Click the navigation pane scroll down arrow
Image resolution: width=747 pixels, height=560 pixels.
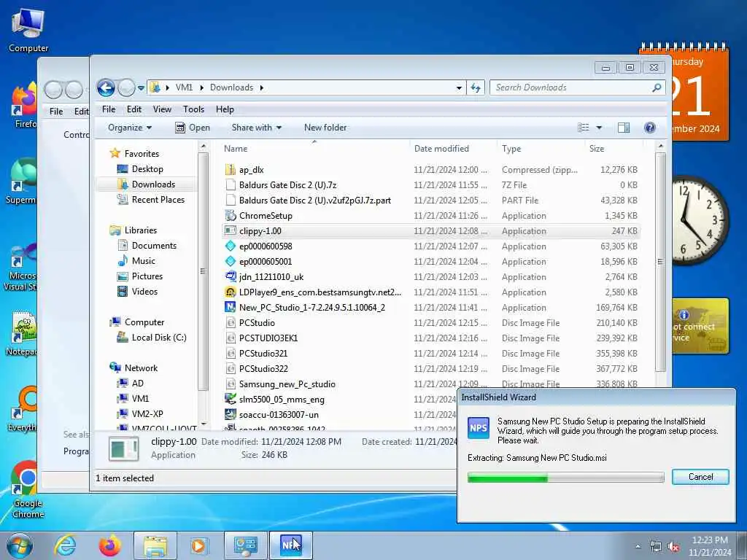pos(204,424)
